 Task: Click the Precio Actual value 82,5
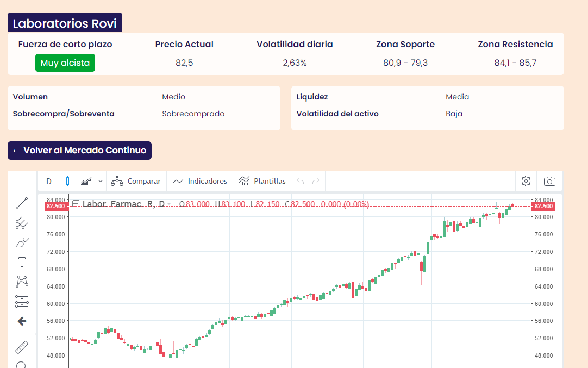[184, 63]
